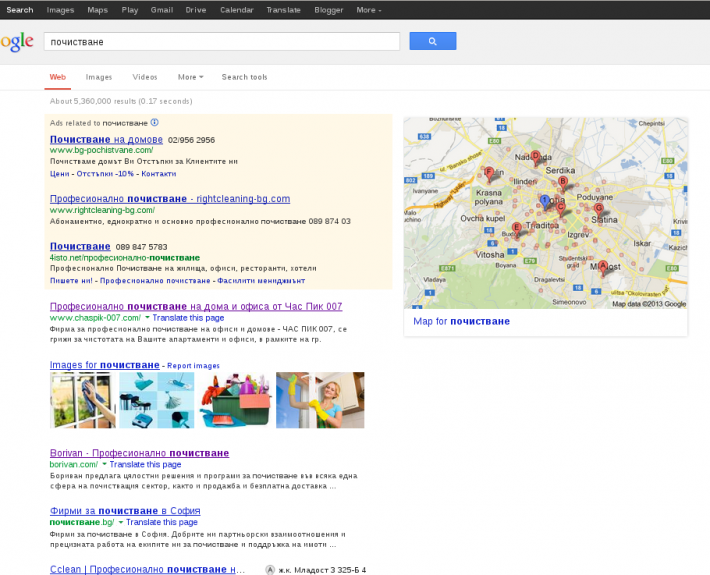Click Translate this page for почистване.bg
This screenshot has width=710, height=575.
(x=162, y=522)
